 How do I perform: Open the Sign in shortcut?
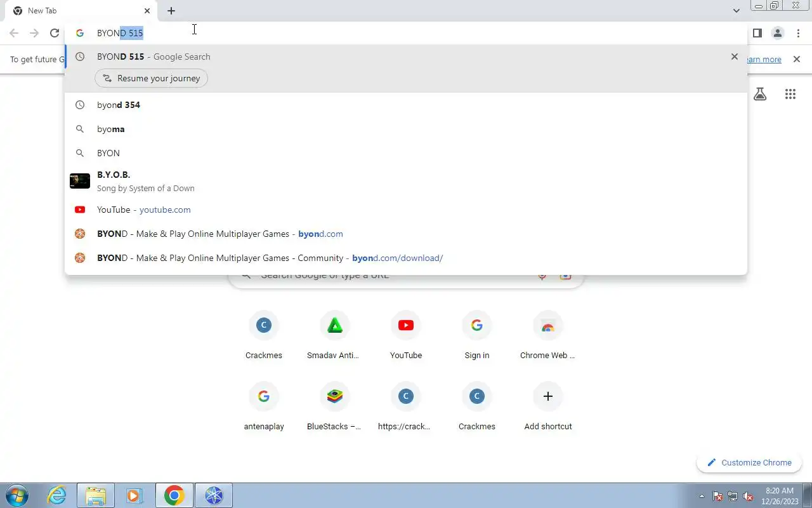click(x=477, y=337)
